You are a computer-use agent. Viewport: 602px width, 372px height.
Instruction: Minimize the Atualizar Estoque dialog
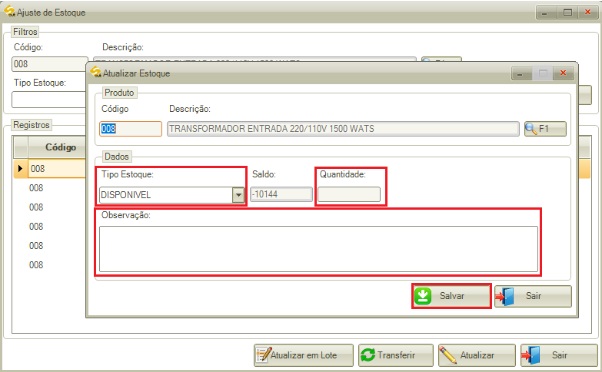(x=519, y=73)
